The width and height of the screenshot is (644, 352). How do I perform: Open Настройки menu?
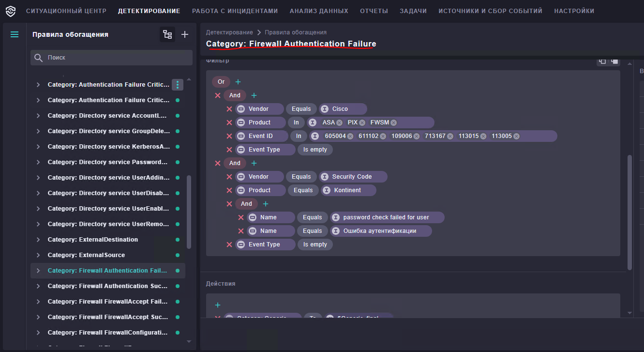pyautogui.click(x=574, y=11)
